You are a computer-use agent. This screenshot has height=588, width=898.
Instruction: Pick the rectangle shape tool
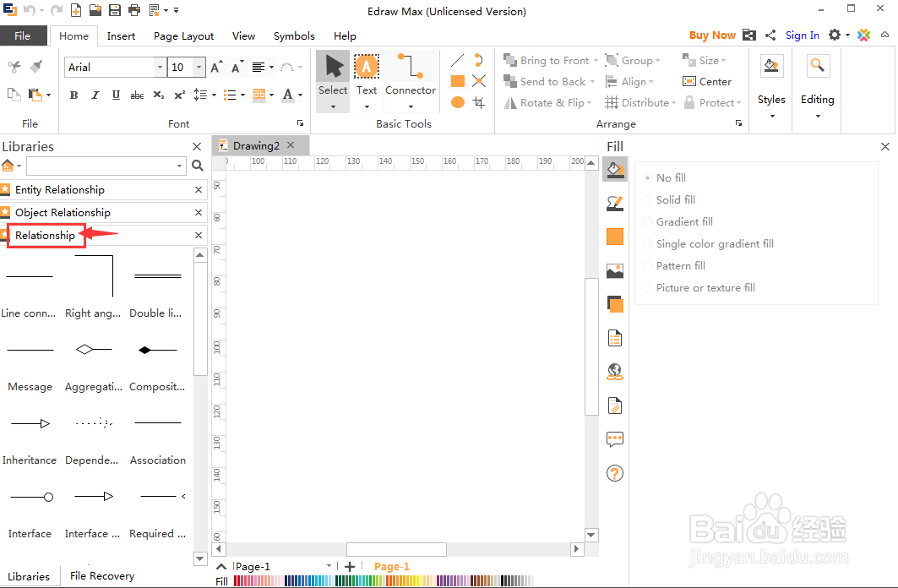coord(458,81)
